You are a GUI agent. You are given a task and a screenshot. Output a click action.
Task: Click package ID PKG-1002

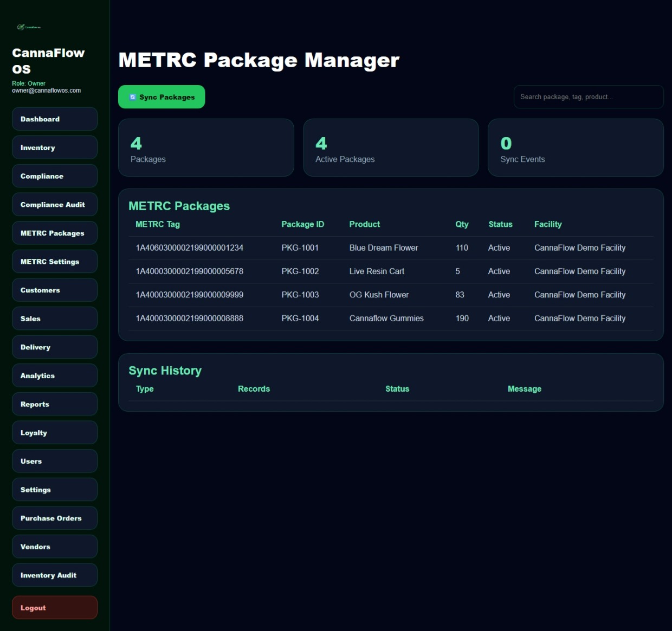[300, 271]
